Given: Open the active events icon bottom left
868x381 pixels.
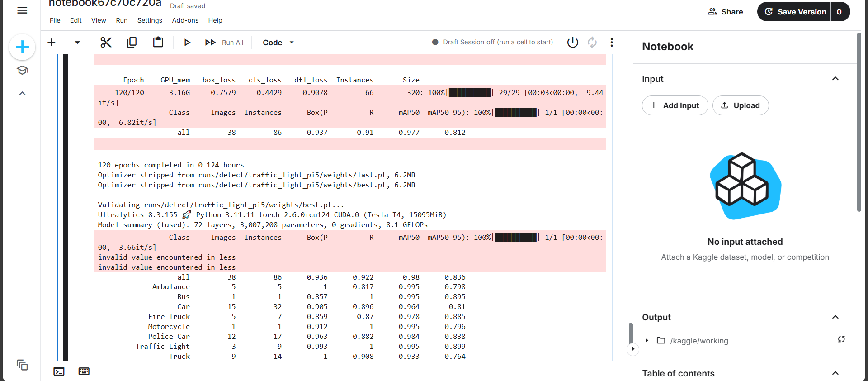Looking at the screenshot, I should click(22, 365).
